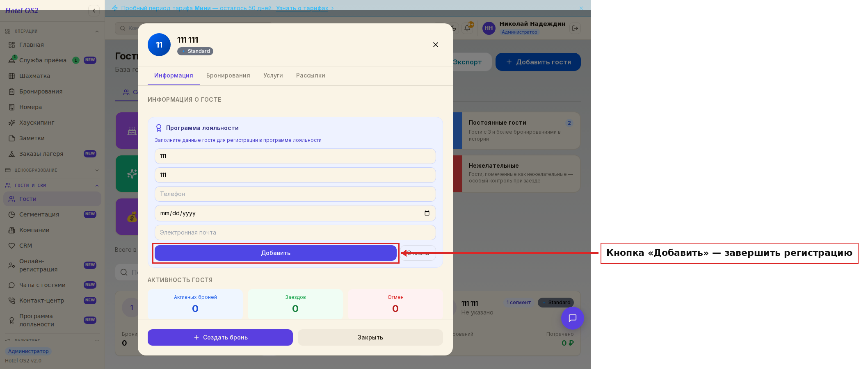Expand the Ценообразование sidebar section

click(97, 170)
